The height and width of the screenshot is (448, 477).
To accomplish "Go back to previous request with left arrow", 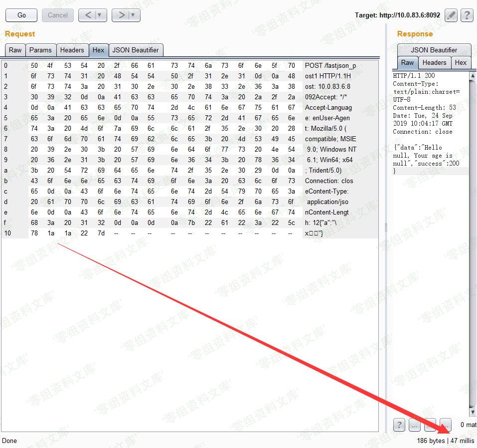I will [x=88, y=15].
